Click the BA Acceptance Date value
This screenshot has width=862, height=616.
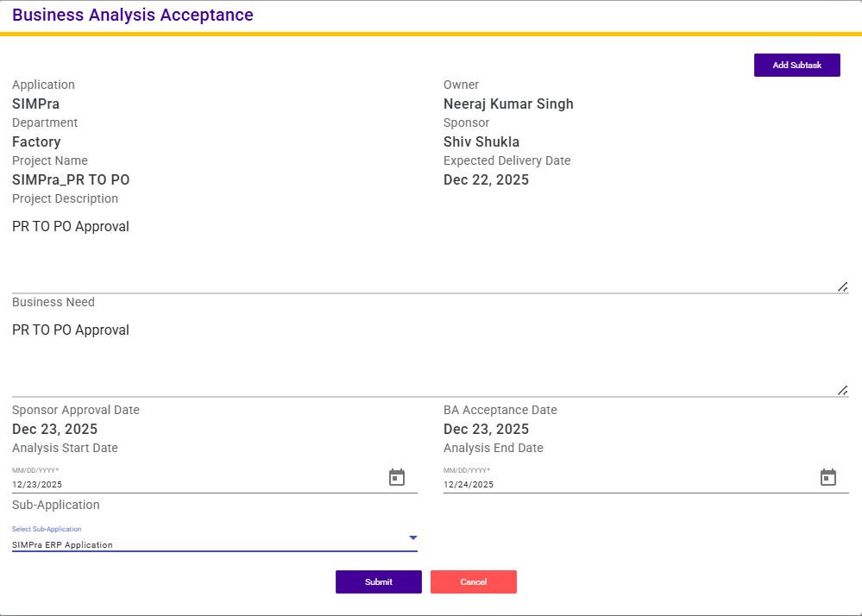[x=486, y=430]
